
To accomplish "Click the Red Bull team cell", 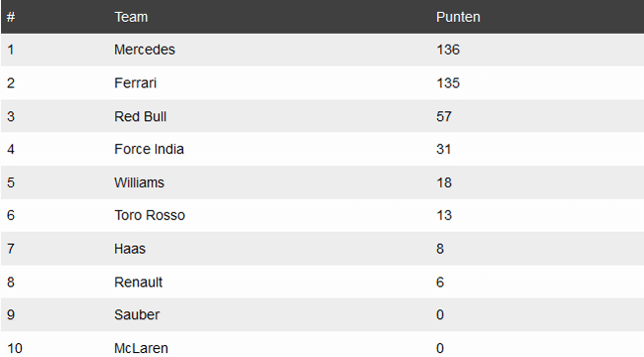I will click(140, 116).
